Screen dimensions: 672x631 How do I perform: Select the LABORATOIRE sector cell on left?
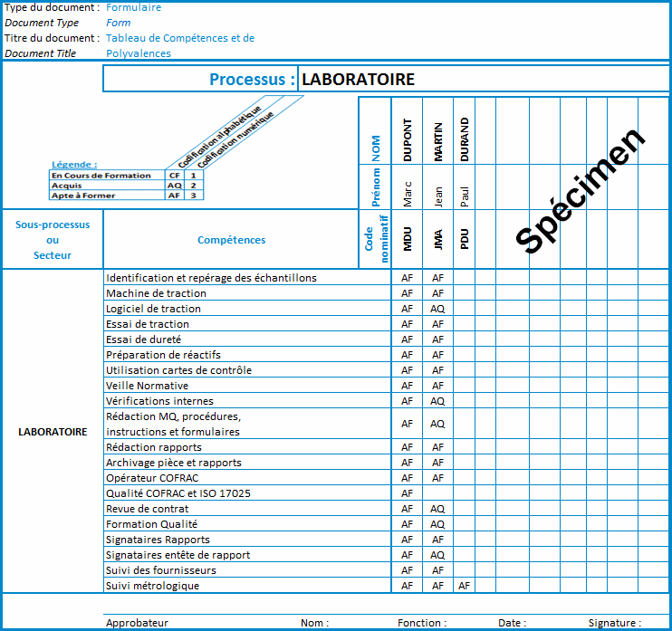[x=53, y=431]
